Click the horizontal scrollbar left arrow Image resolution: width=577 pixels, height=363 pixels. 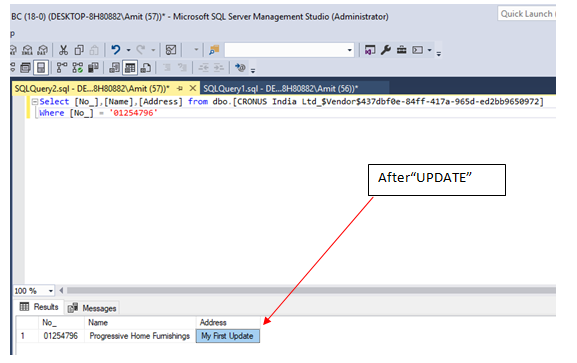pos(61,290)
